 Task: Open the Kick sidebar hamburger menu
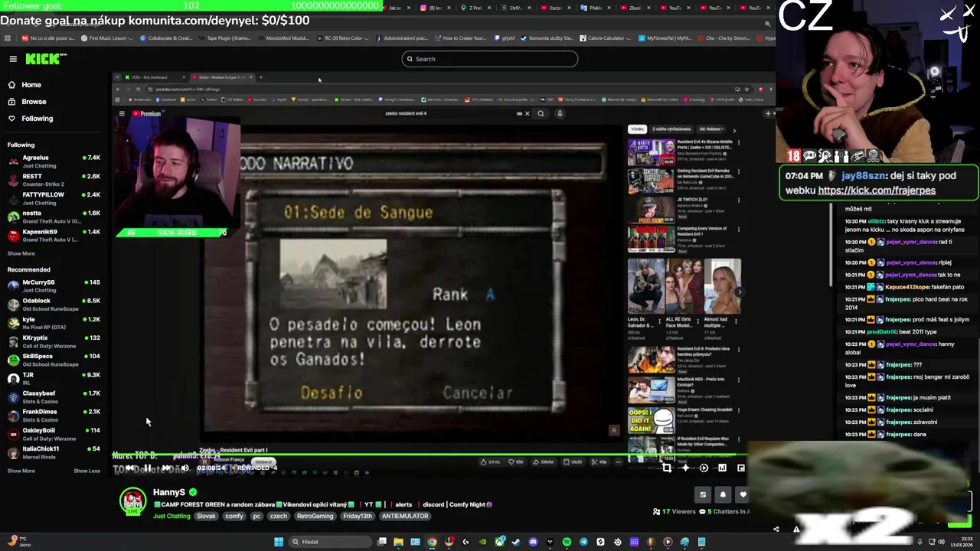[13, 59]
